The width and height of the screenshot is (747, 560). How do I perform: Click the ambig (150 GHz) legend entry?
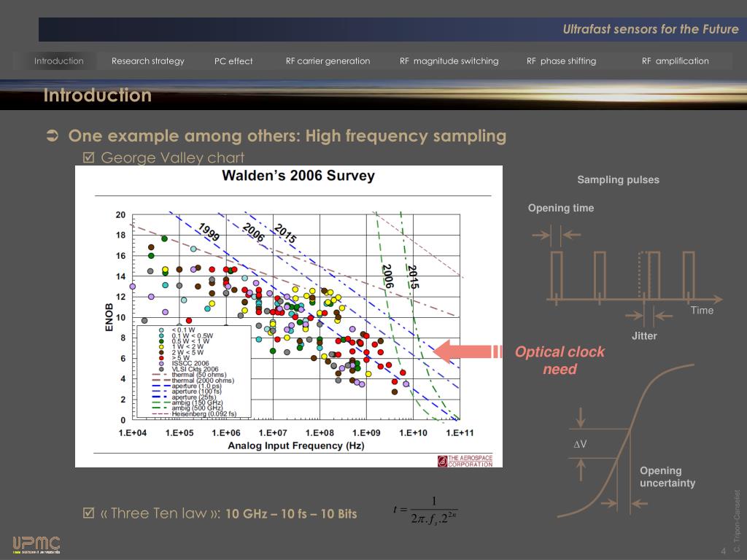pos(187,402)
